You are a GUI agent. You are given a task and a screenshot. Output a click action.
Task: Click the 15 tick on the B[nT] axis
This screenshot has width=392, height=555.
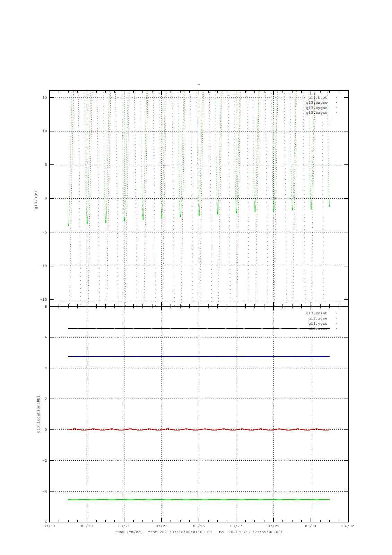[45, 97]
